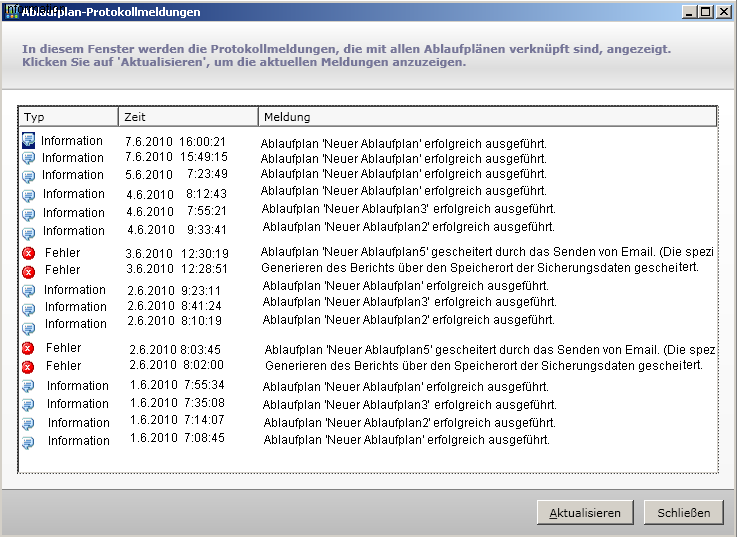Screen dimensions: 737x537
Task: Refresh messages with the Aktualisieren button
Action: [x=585, y=513]
